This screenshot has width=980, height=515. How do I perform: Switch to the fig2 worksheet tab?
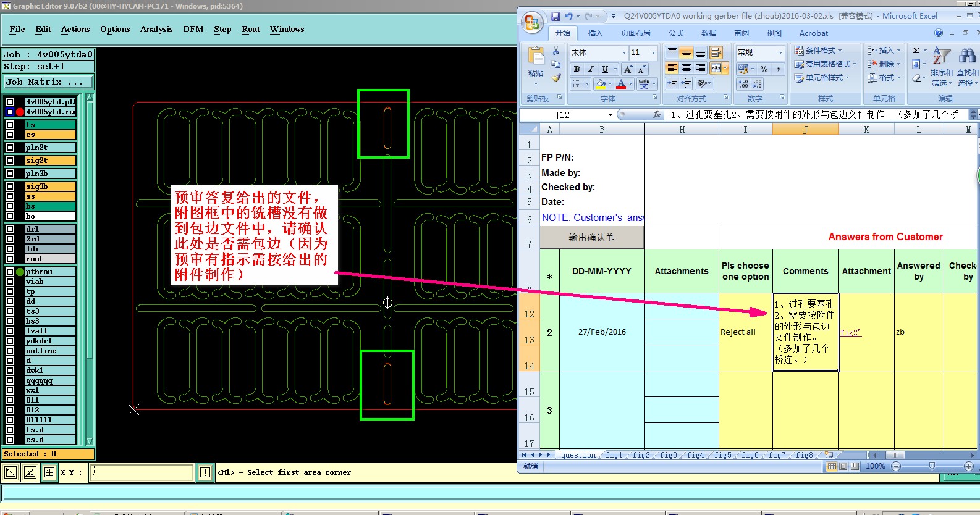pos(641,455)
